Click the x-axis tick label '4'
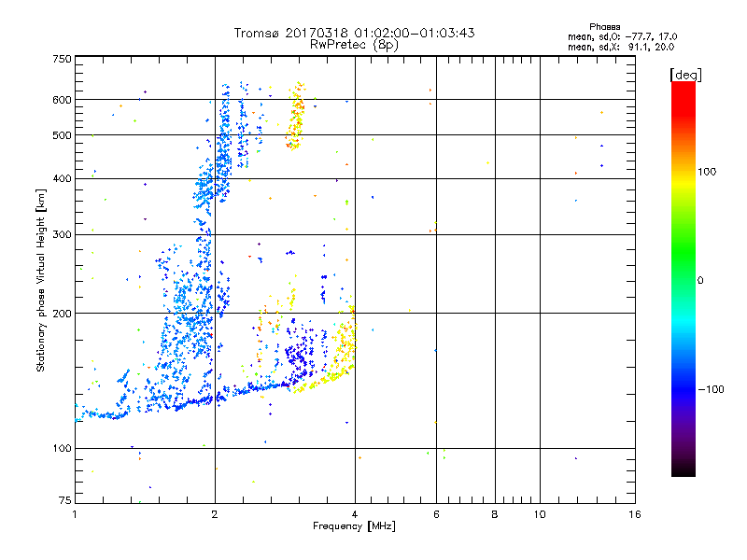The width and height of the screenshot is (747, 560). tap(355, 514)
